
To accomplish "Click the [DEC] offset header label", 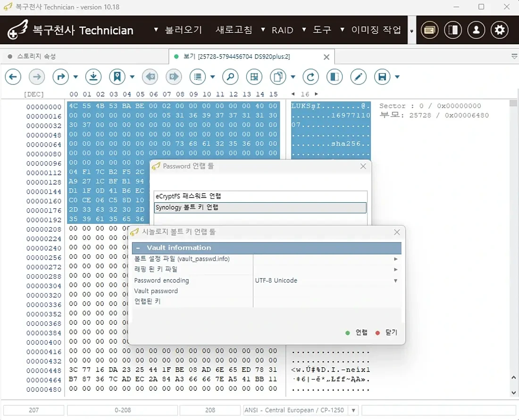I will [x=34, y=94].
